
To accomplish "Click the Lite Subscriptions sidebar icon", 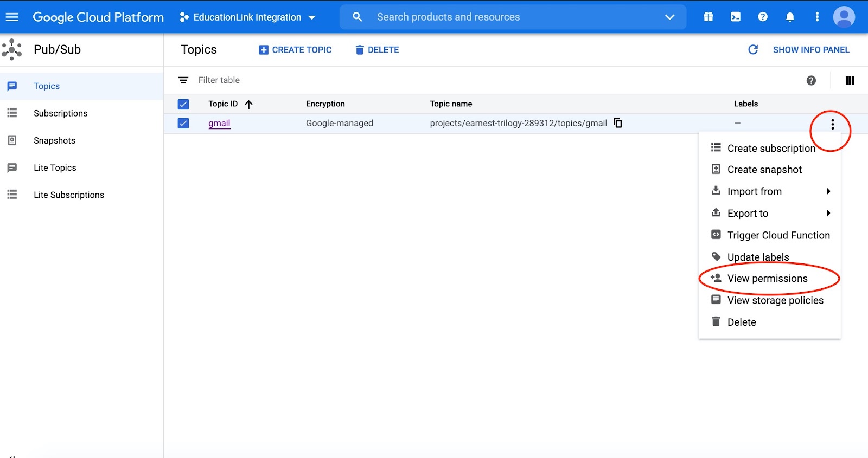I will tap(12, 194).
